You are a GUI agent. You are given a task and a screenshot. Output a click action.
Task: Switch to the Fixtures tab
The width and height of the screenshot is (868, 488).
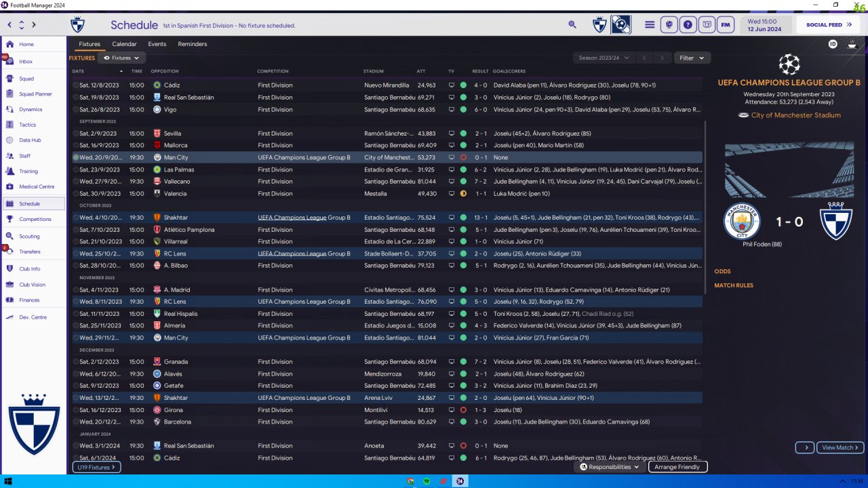pos(90,44)
